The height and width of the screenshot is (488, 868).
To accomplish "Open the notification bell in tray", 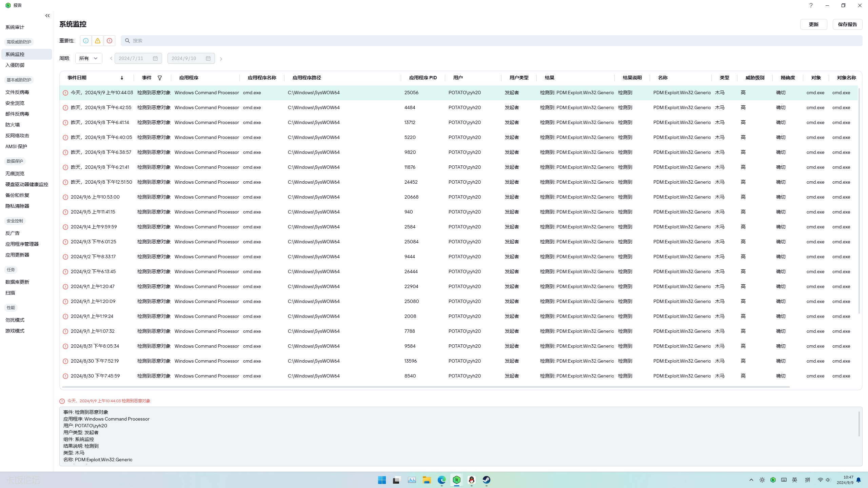I will (859, 480).
